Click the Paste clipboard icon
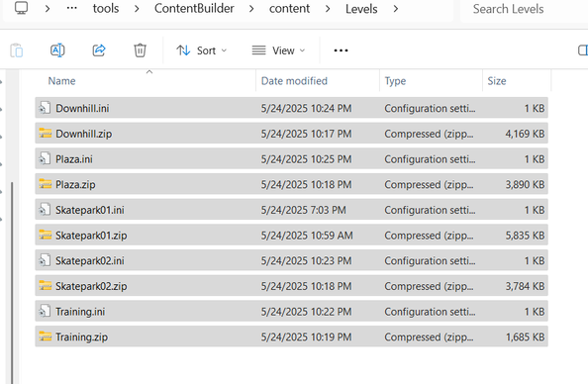The image size is (588, 384). pyautogui.click(x=17, y=50)
